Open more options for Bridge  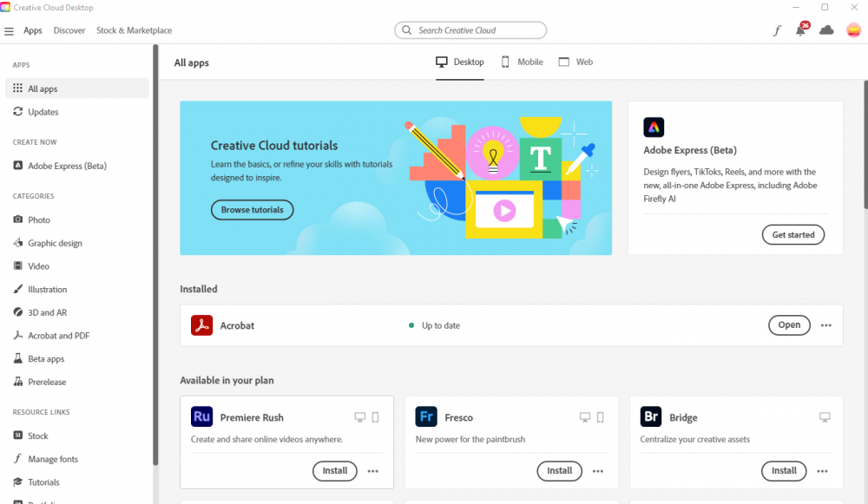click(x=823, y=471)
